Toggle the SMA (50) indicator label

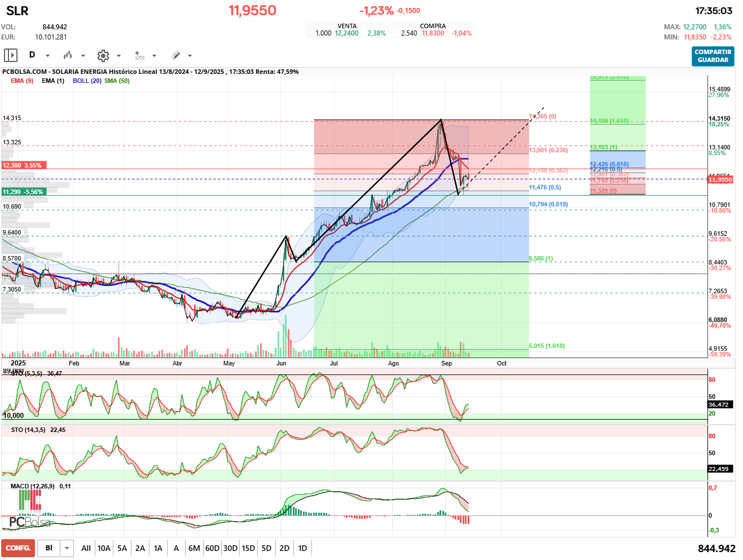117,81
